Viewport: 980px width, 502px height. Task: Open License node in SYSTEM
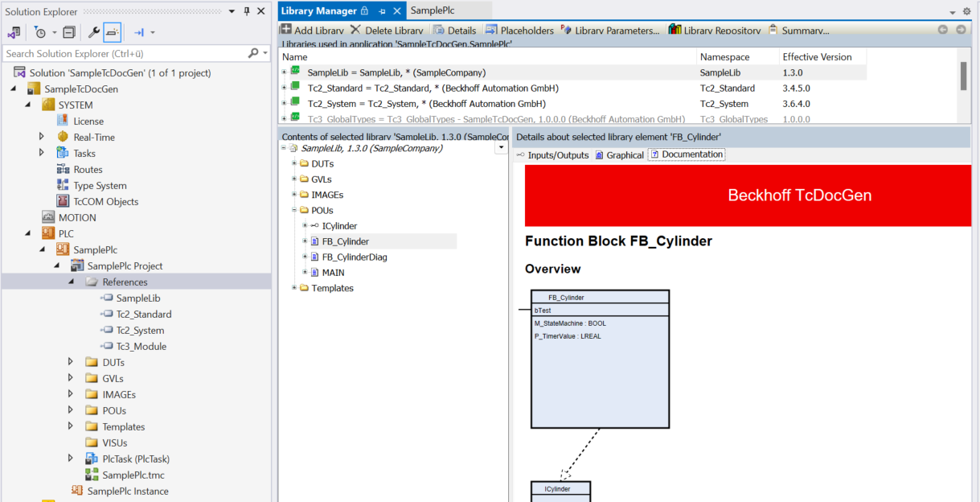click(88, 121)
